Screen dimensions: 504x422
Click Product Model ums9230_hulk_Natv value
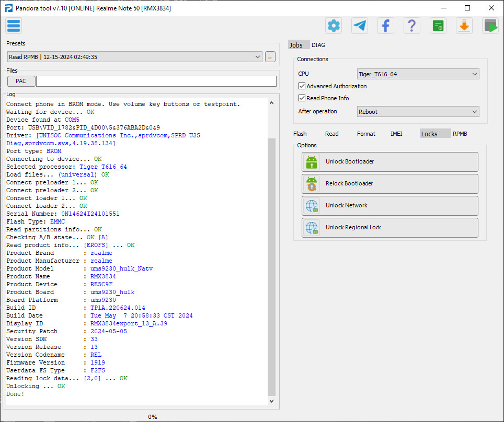click(121, 268)
